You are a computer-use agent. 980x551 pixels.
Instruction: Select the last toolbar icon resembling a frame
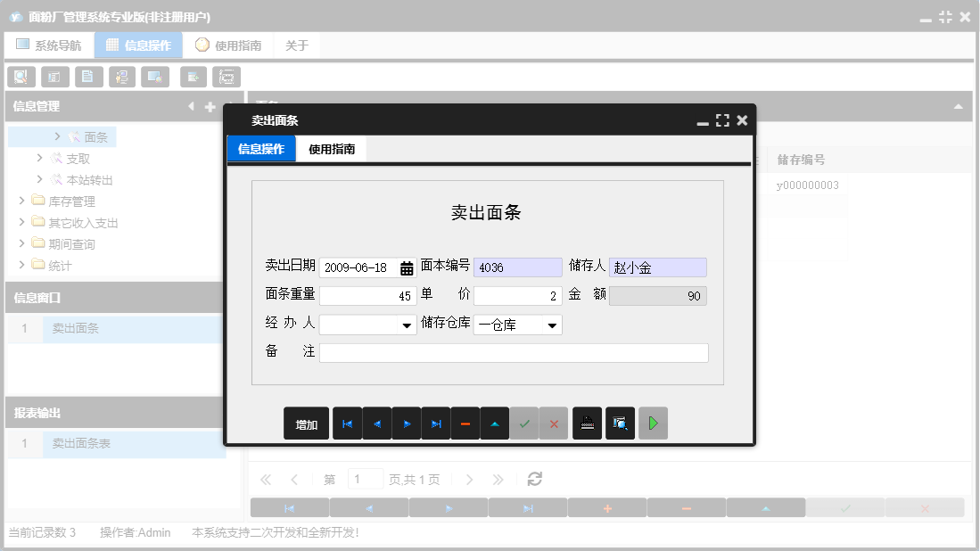click(x=226, y=77)
